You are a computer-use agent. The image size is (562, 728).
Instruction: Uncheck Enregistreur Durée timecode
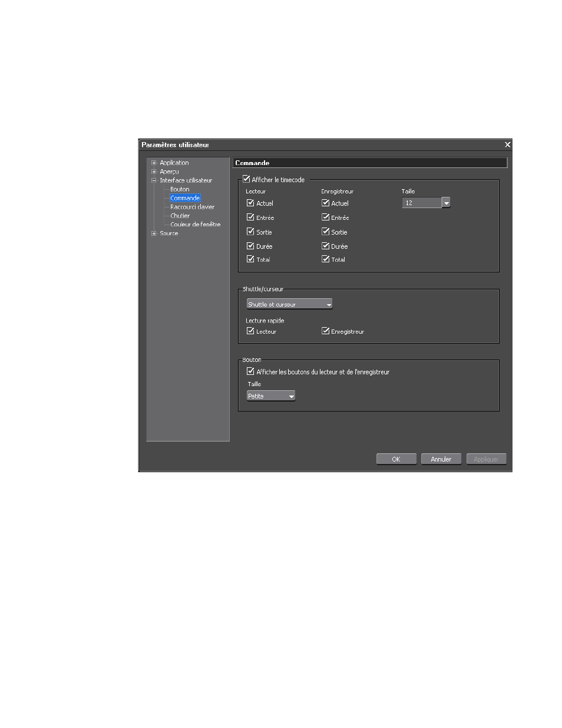coord(325,246)
